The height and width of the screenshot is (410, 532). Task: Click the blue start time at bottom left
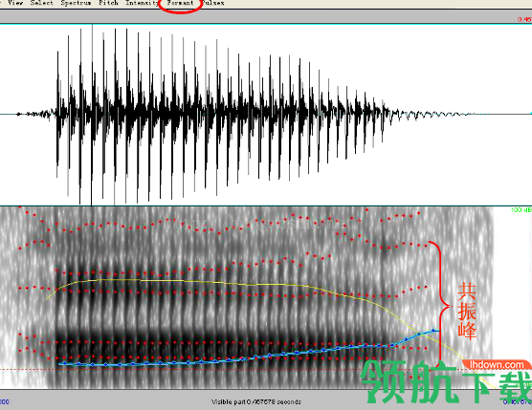pyautogui.click(x=5, y=401)
